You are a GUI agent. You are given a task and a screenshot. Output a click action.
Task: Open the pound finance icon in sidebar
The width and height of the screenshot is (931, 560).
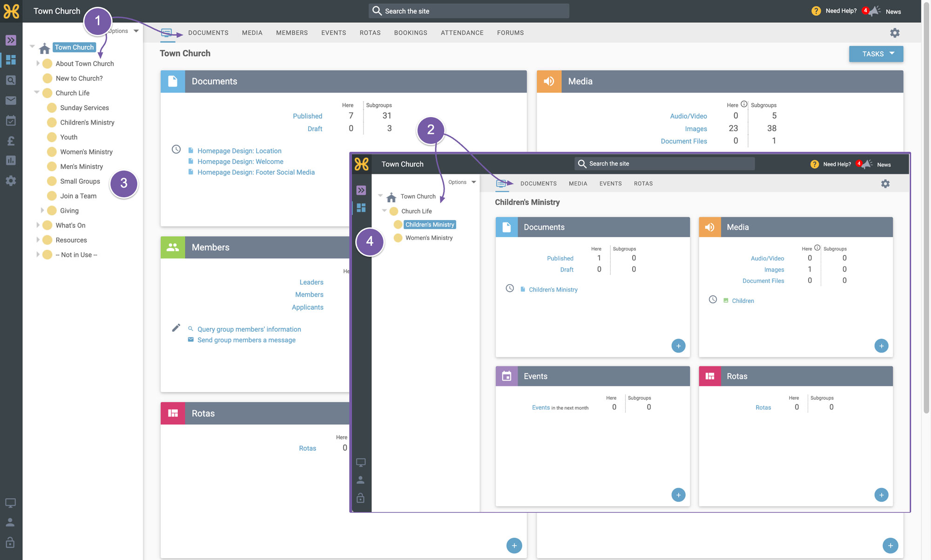11,141
